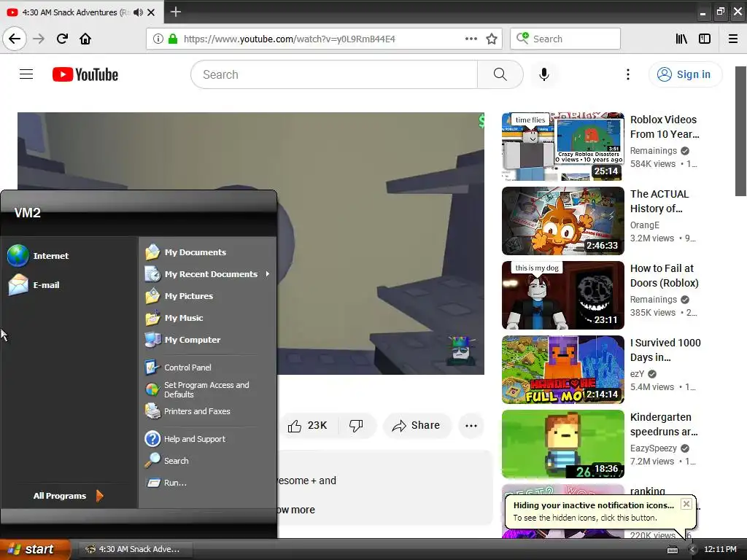Click the Share button
Screen dimensions: 747x560
coord(416,425)
